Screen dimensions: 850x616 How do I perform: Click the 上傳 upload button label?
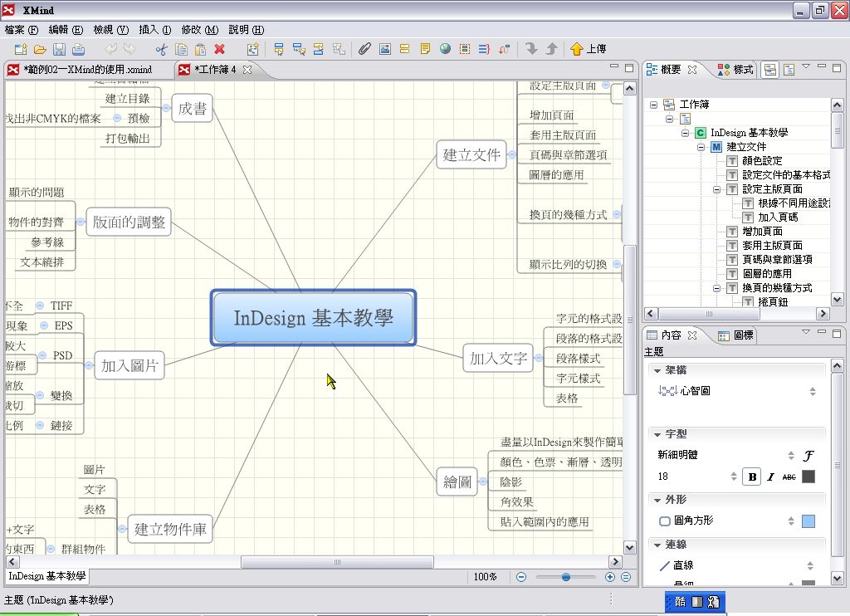(x=596, y=49)
